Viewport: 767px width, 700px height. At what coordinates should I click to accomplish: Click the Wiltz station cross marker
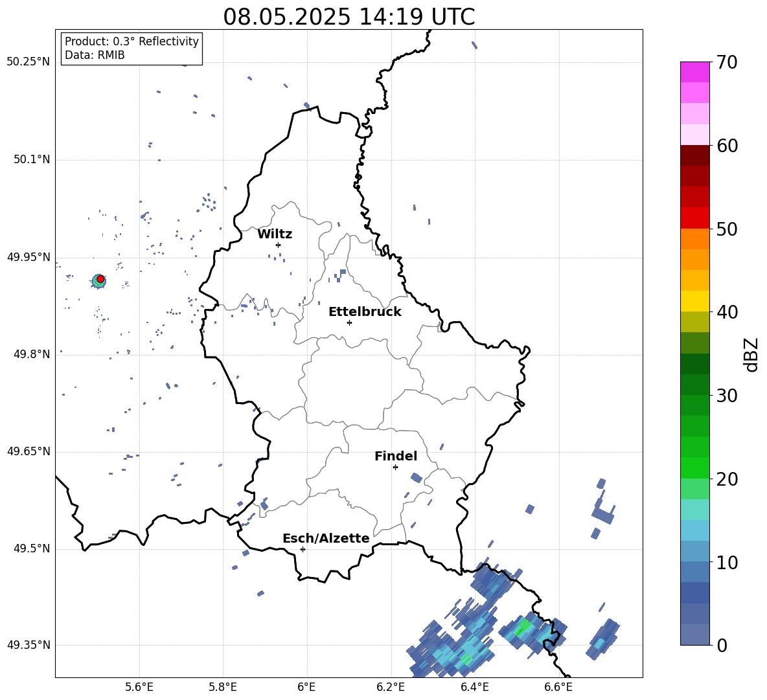coord(279,245)
